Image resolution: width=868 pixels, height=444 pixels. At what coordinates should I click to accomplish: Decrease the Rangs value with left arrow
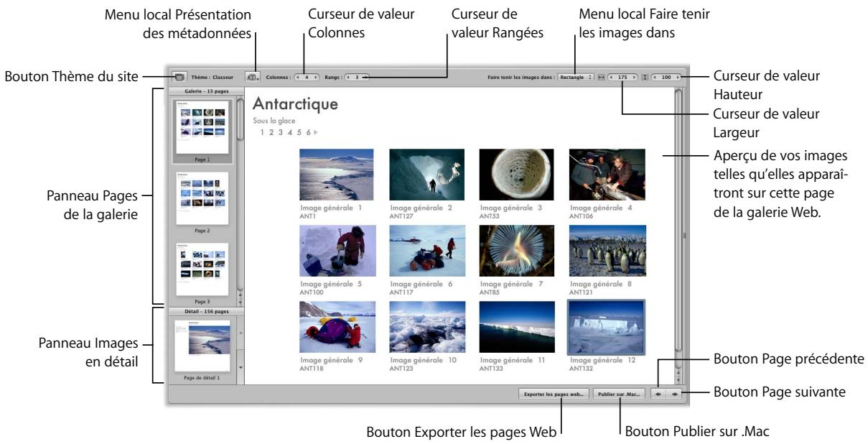pyautogui.click(x=347, y=76)
